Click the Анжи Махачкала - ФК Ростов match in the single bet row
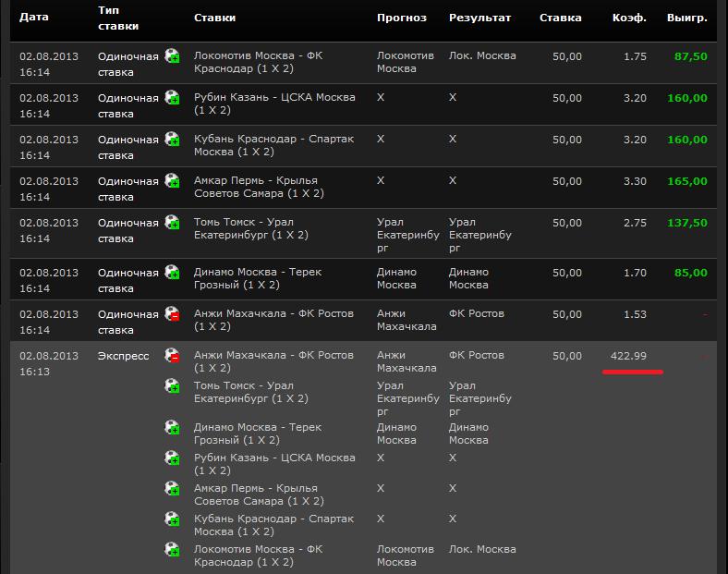This screenshot has height=574, width=728. [273, 320]
